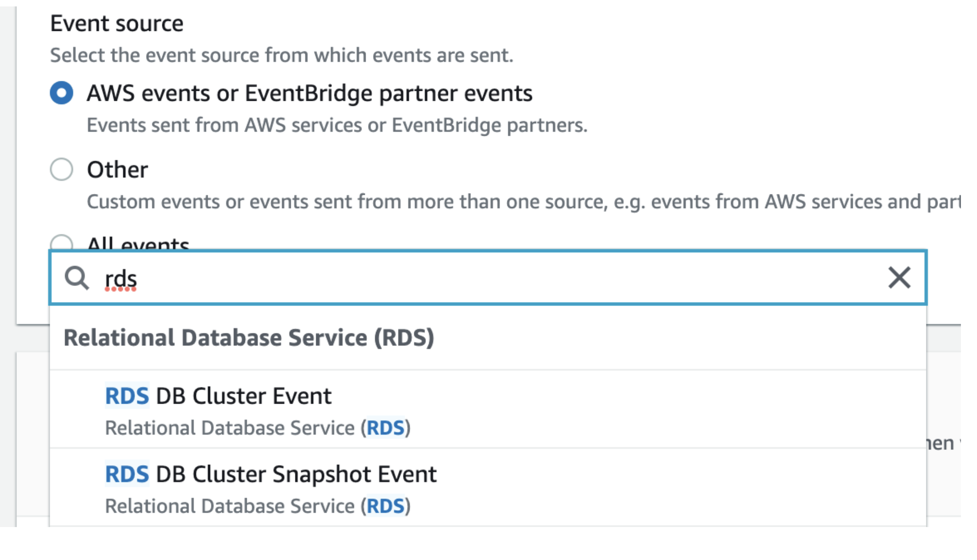The width and height of the screenshot is (977, 560).
Task: Select RDS DB Cluster Event from suggestions
Action: click(219, 396)
